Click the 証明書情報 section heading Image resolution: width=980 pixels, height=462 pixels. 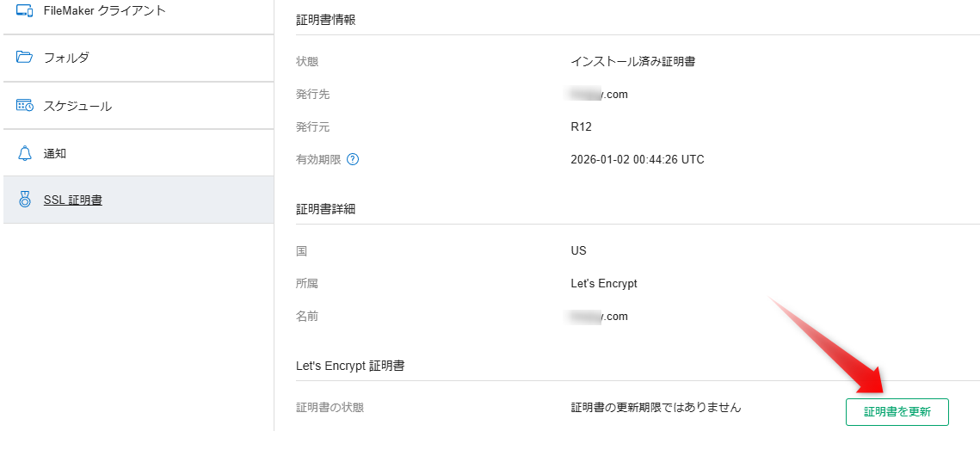pos(325,20)
